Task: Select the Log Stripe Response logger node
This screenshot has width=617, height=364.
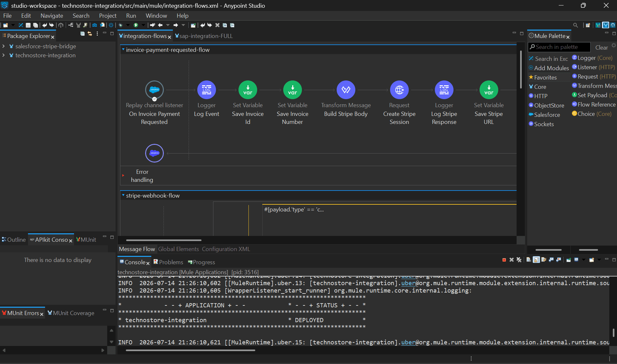Action: (x=444, y=90)
